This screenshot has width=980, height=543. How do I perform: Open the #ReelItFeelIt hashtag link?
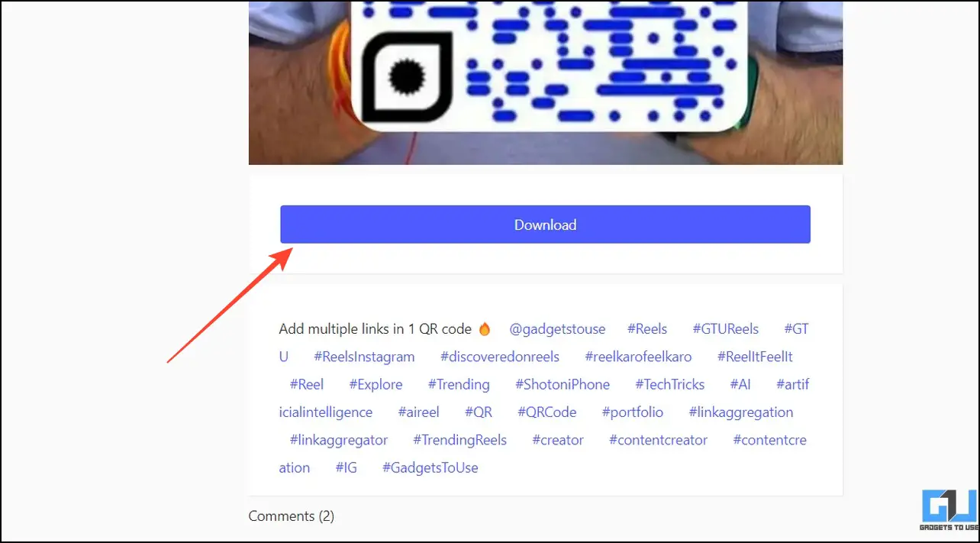pyautogui.click(x=755, y=357)
